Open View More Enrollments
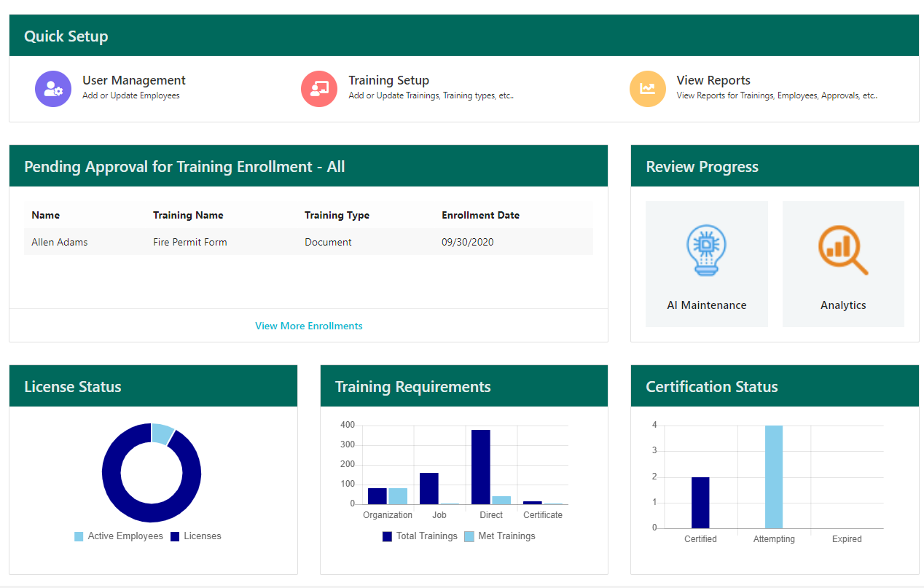924x588 pixels. [308, 326]
